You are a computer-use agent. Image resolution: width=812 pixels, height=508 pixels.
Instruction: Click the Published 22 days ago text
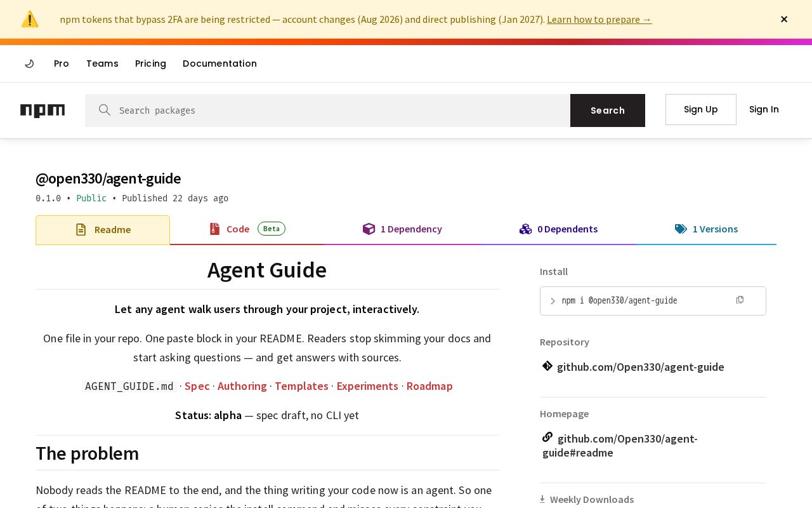175,198
